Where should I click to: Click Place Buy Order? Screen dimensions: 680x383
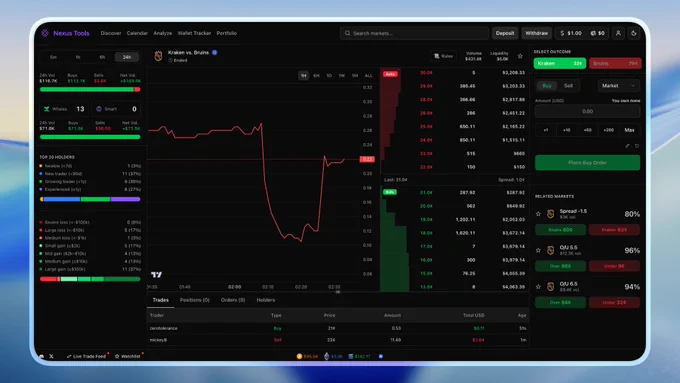(x=588, y=163)
